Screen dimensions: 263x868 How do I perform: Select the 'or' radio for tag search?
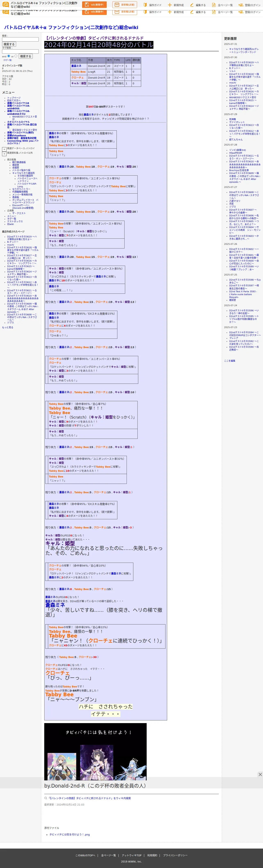pos(16,56)
